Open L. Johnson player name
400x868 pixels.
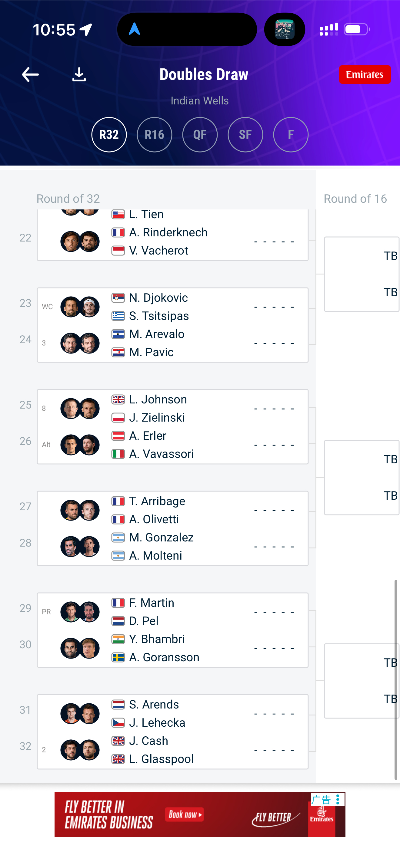(x=158, y=399)
